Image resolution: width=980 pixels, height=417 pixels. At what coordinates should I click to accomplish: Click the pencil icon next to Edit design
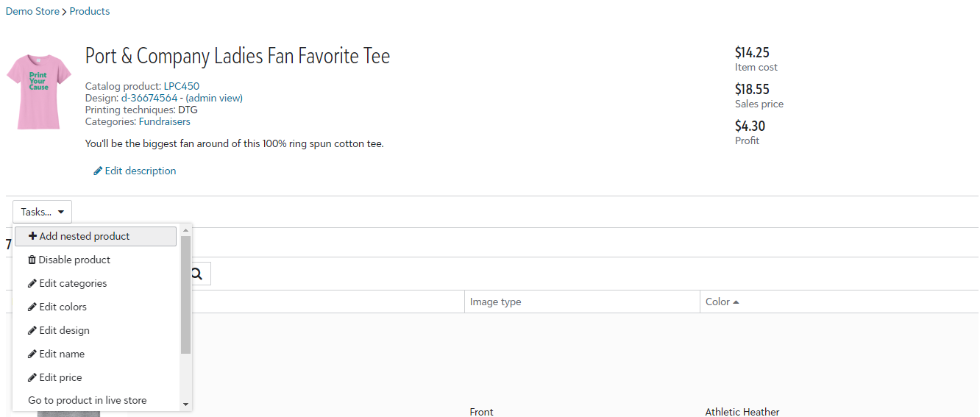[x=32, y=330]
